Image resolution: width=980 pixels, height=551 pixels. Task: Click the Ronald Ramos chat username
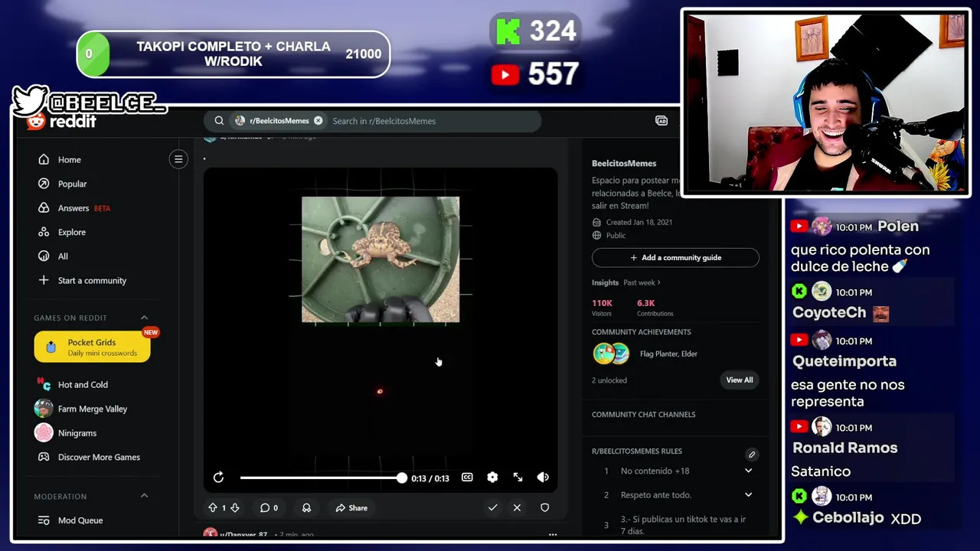point(845,448)
